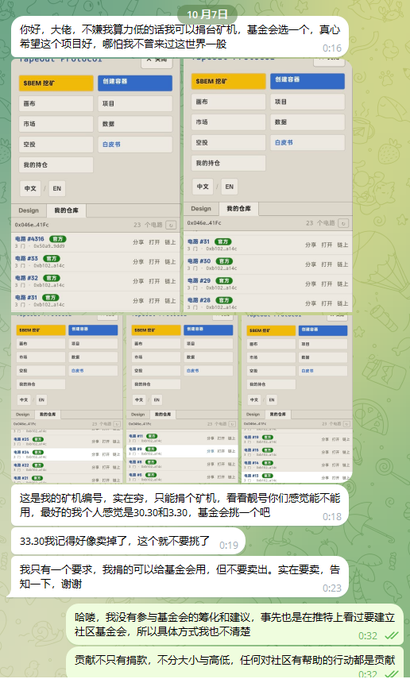
Task: Click the read receipt on the 贡献不只有捐款 message
Action: (x=391, y=673)
